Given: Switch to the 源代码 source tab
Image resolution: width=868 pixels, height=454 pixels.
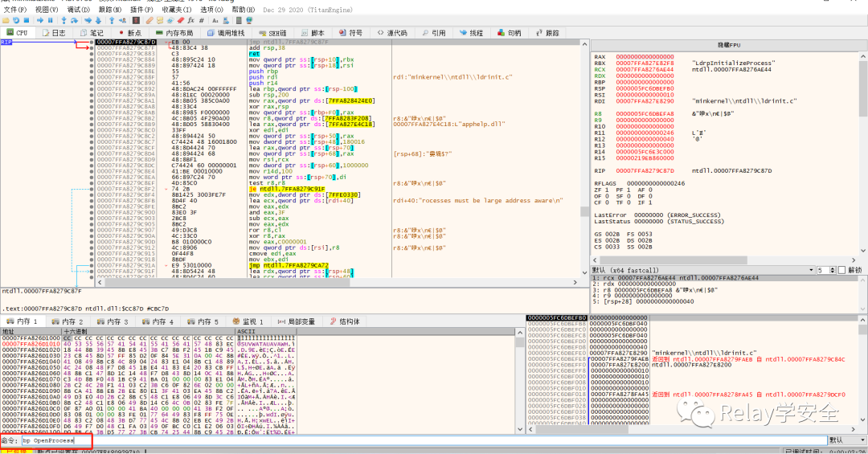Looking at the screenshot, I should (392, 33).
